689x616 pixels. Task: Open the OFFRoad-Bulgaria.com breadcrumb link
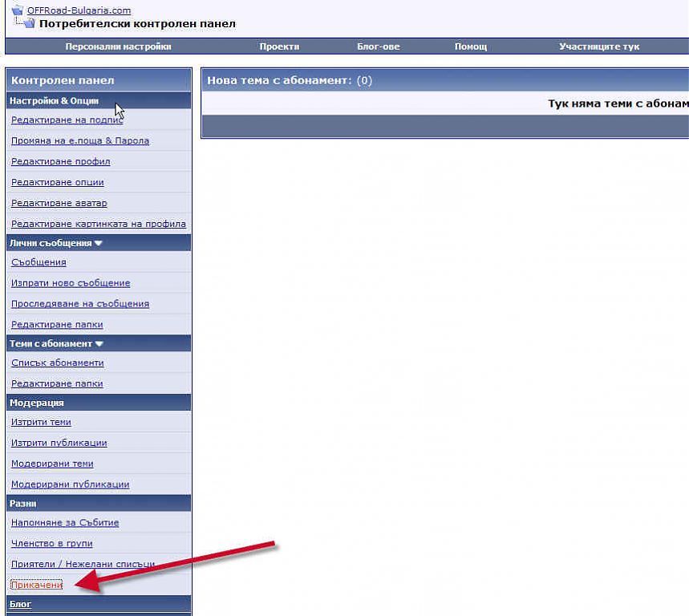(79, 10)
